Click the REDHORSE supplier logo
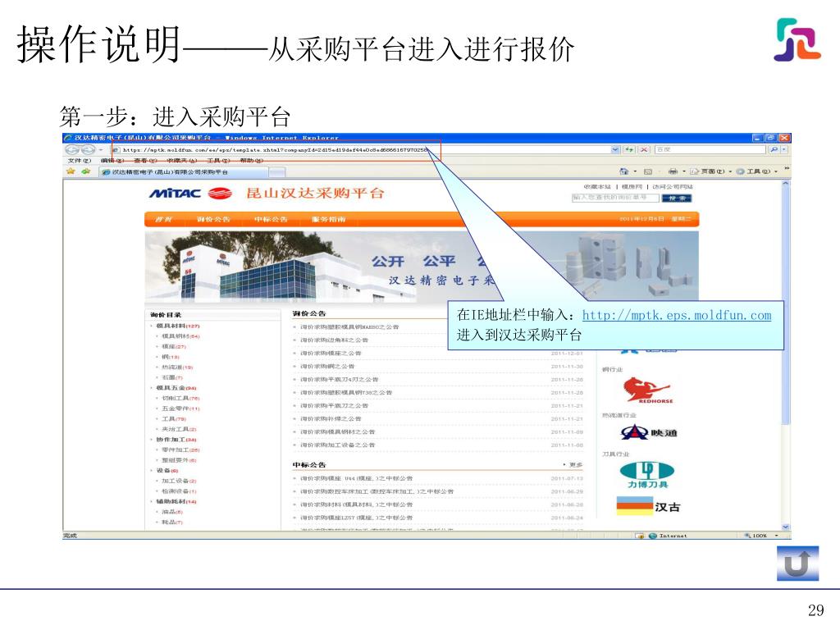840x630 pixels. (x=647, y=390)
